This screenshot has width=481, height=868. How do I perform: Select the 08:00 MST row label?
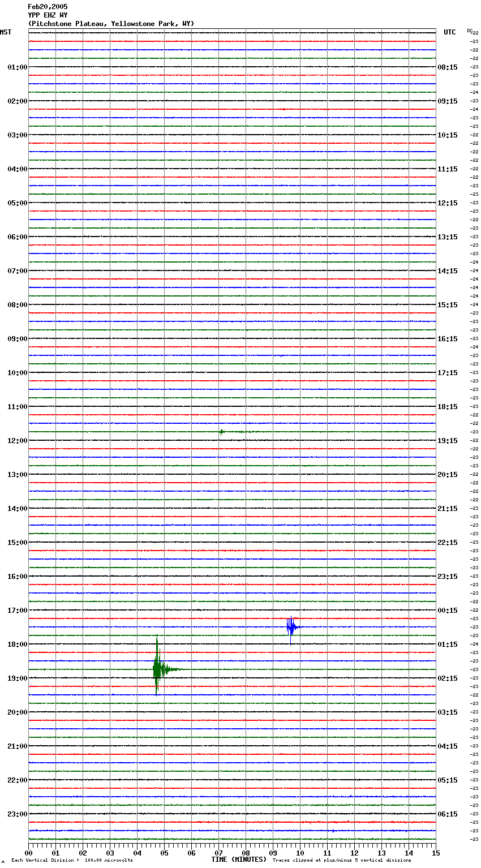[x=17, y=304]
